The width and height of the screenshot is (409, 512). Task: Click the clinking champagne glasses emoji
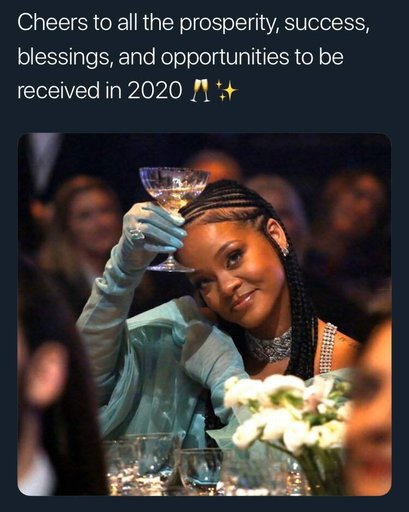pyautogui.click(x=201, y=90)
